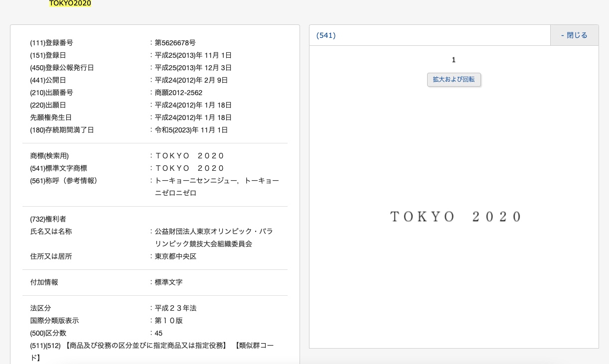Click gazette date 平成25(2013)年 12月 3日
This screenshot has width=609, height=364.
click(x=193, y=68)
